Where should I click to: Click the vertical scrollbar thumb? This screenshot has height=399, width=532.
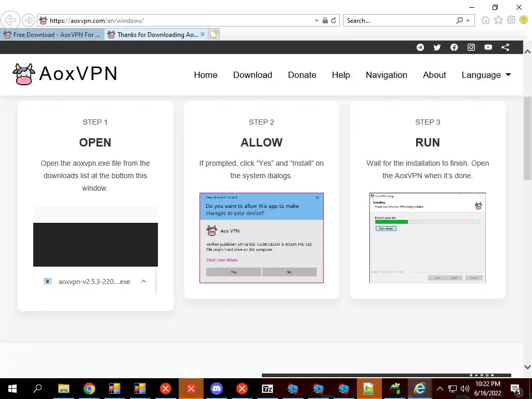coord(527,138)
